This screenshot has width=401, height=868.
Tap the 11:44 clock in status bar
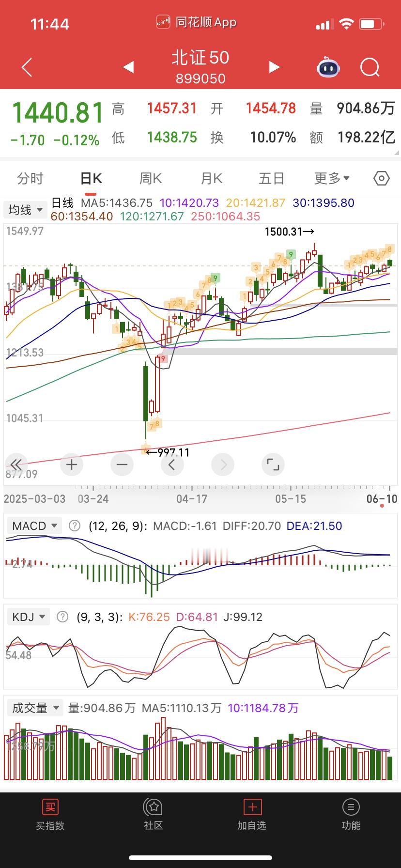(x=50, y=24)
